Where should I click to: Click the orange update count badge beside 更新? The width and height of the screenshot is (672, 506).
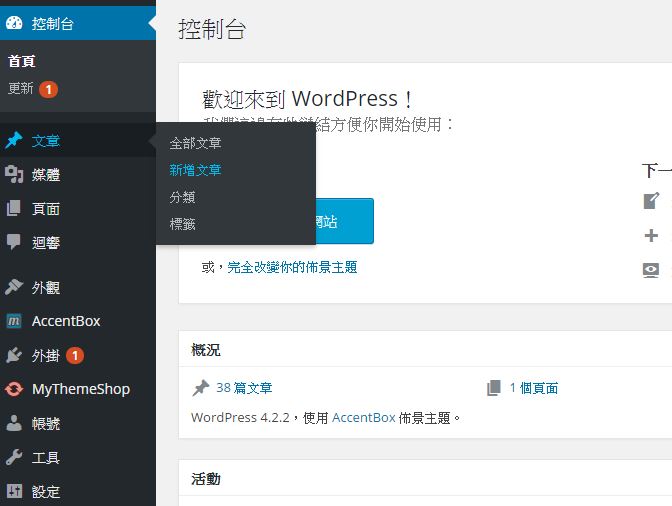pyautogui.click(x=48, y=90)
